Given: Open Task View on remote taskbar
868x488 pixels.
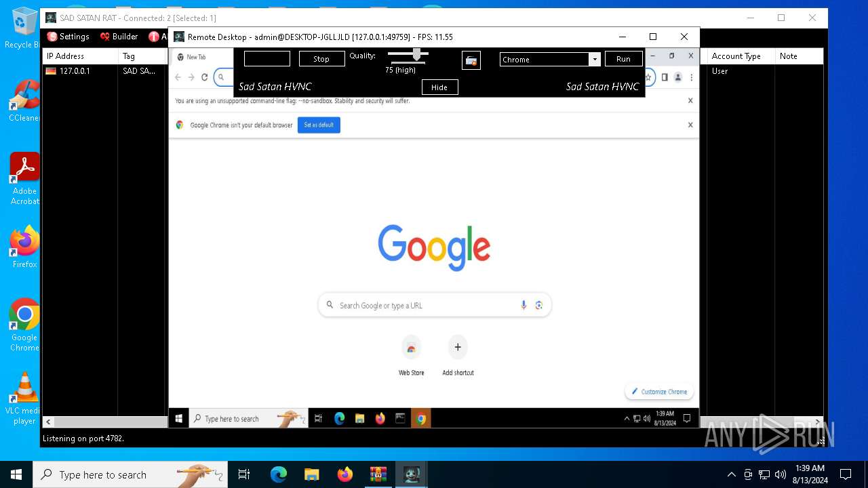Looking at the screenshot, I should pyautogui.click(x=319, y=419).
